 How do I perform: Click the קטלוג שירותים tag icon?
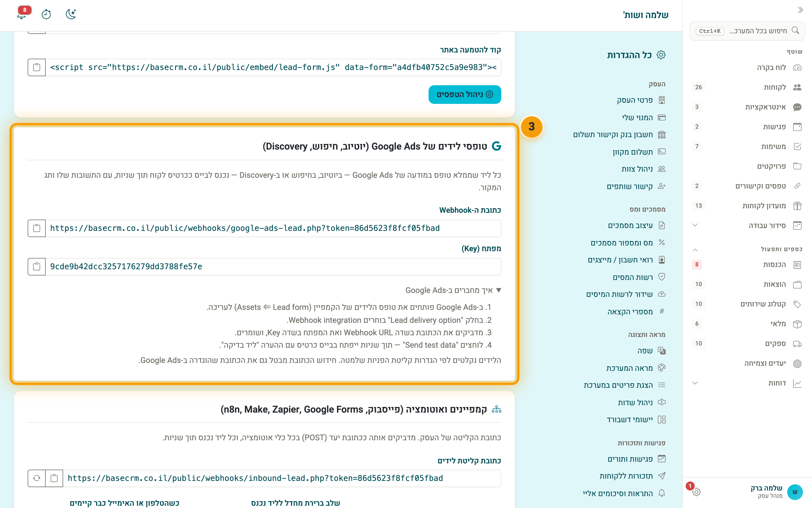[797, 305]
